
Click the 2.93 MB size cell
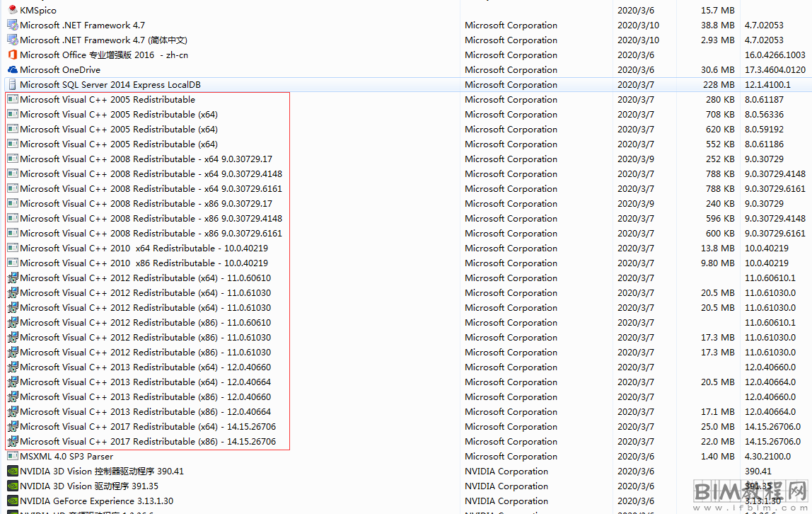[718, 40]
